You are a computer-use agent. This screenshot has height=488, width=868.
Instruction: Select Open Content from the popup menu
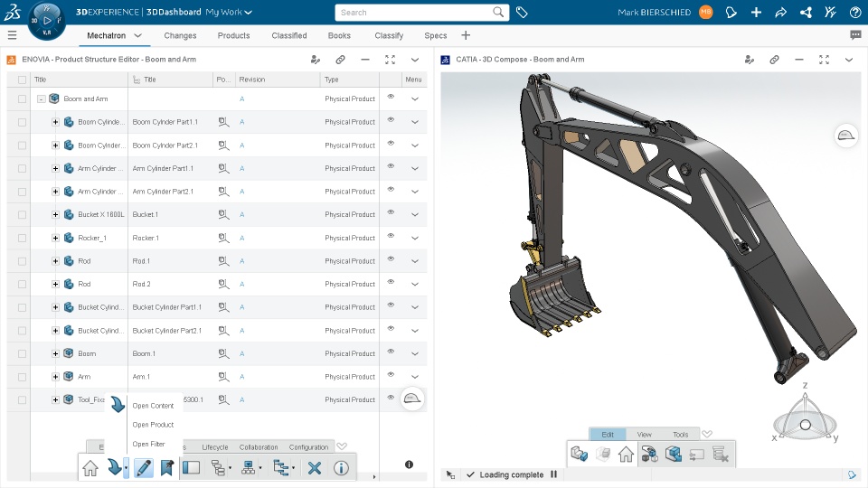click(x=153, y=406)
